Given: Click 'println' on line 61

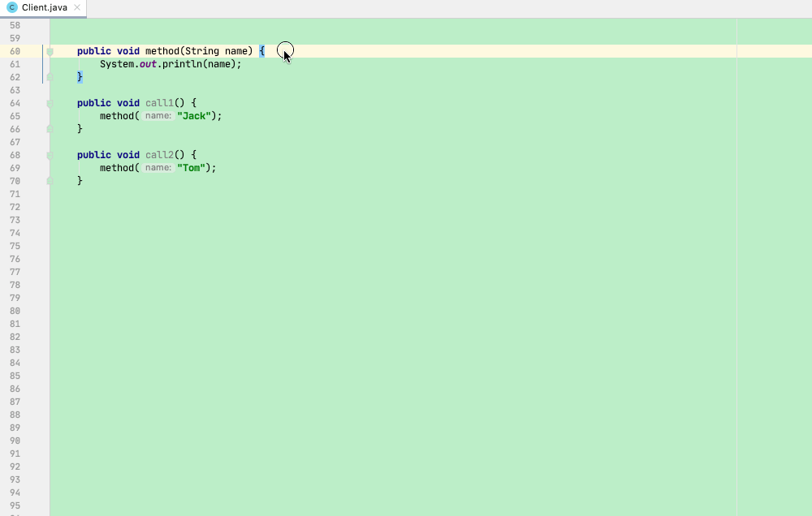Looking at the screenshot, I should (x=182, y=64).
